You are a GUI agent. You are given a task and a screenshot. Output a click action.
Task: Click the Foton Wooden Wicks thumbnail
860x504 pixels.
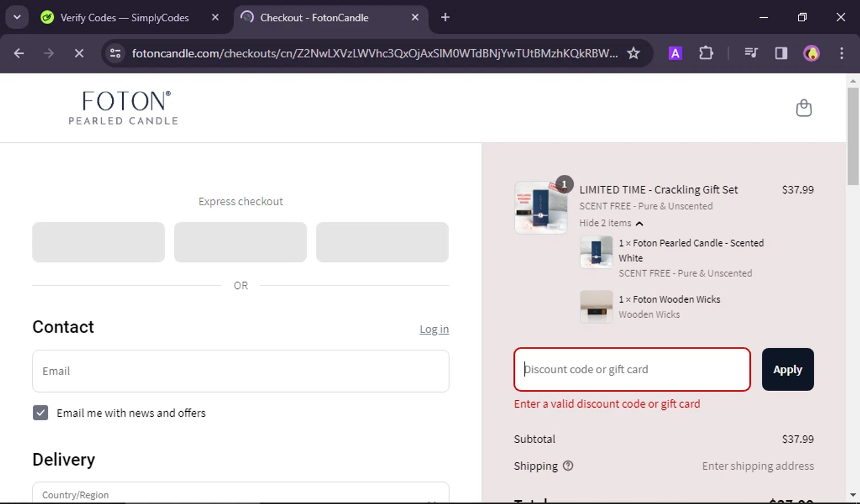coord(596,307)
